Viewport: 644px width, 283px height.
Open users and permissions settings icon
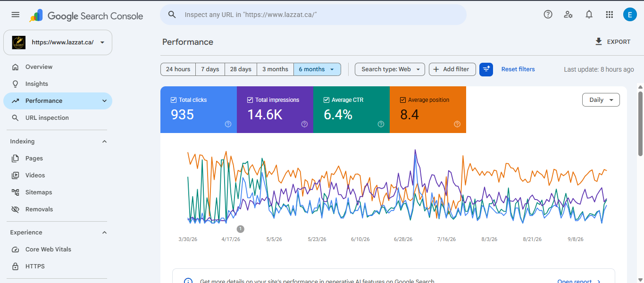pos(568,15)
